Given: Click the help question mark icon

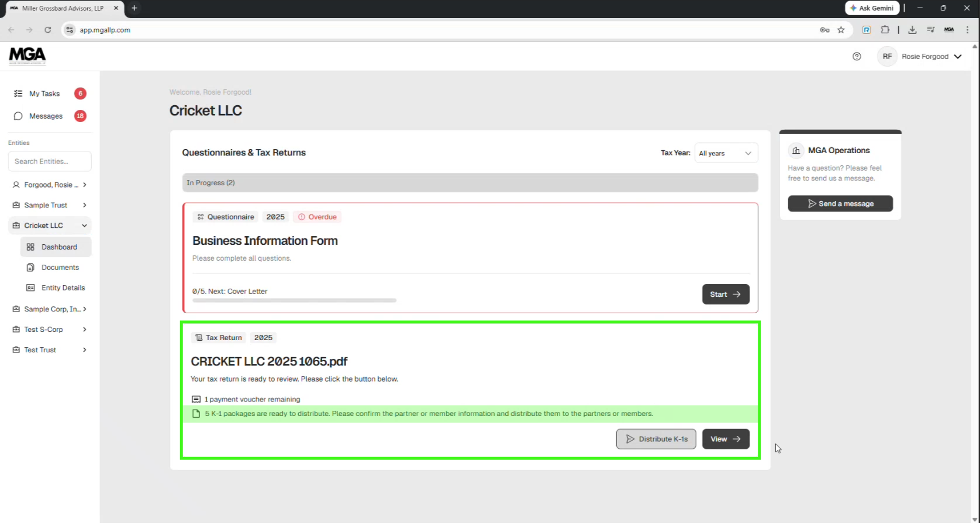Looking at the screenshot, I should (x=857, y=57).
